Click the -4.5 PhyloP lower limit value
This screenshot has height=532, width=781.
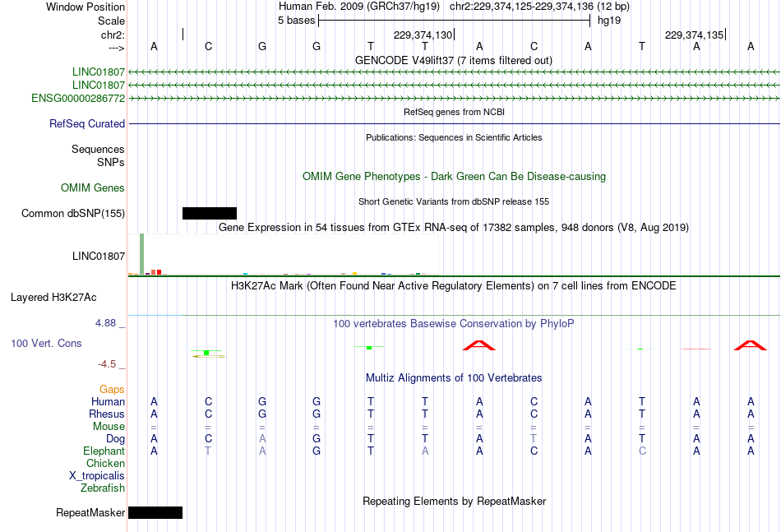point(107,364)
